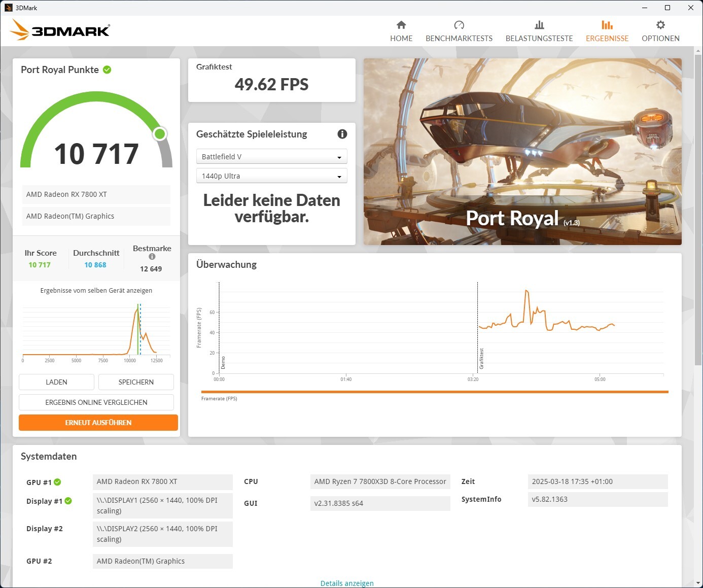Click green check icon next to Display #1
Screen dimensions: 703x588
tap(68, 501)
